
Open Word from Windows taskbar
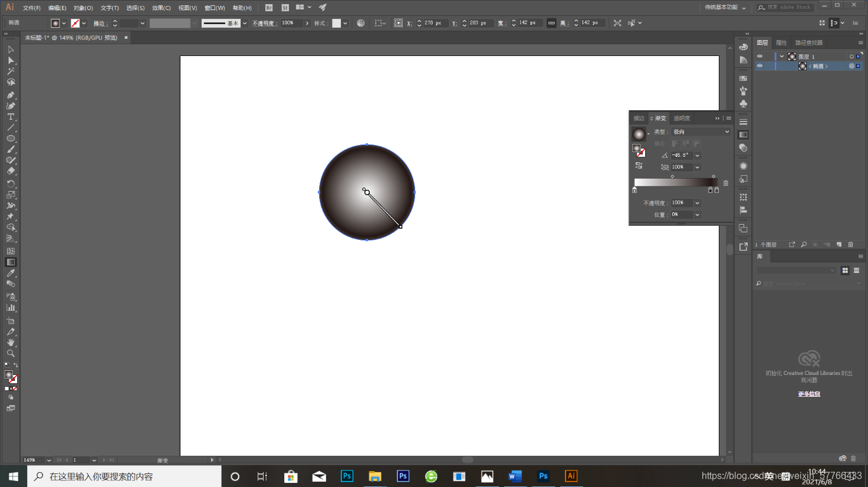(x=515, y=476)
